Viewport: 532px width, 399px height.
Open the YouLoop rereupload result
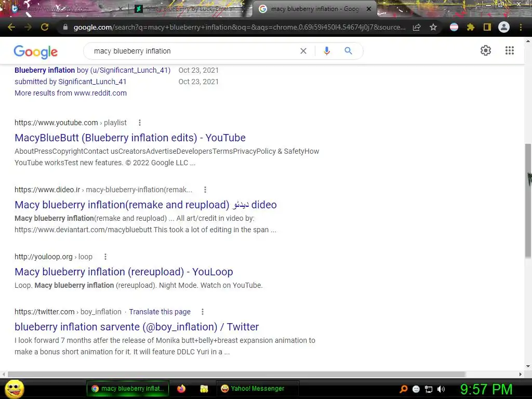click(124, 272)
